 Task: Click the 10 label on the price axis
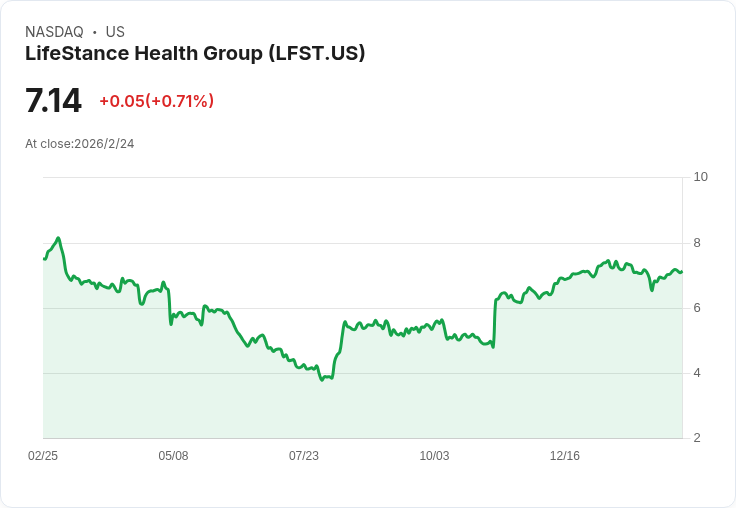[700, 177]
